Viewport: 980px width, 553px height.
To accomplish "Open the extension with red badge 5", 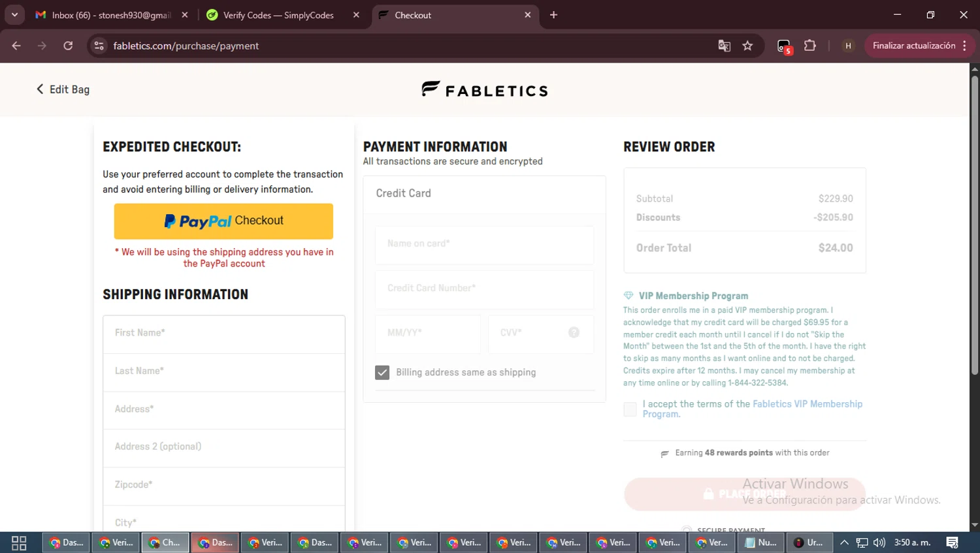I will [784, 46].
